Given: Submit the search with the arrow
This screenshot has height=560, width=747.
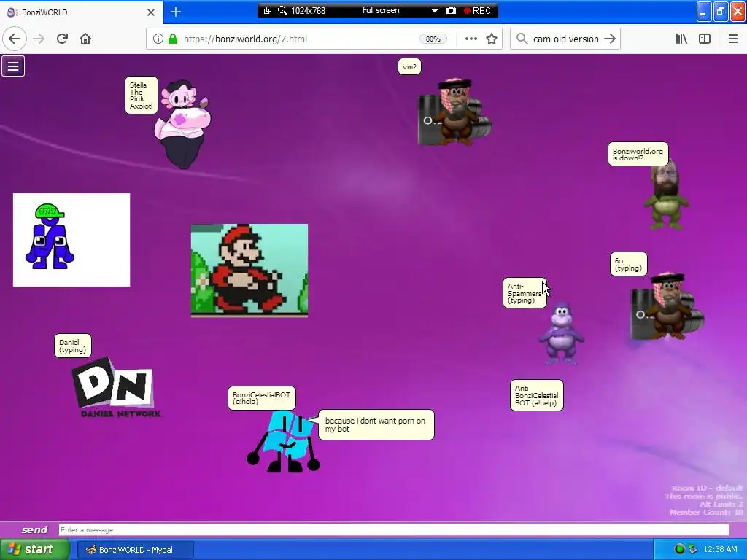Looking at the screenshot, I should [x=610, y=39].
